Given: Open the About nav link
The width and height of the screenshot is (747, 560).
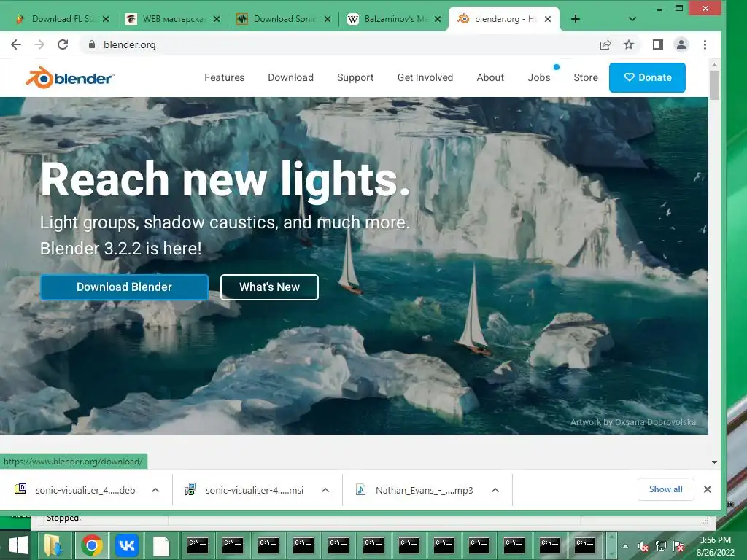Looking at the screenshot, I should coord(490,77).
